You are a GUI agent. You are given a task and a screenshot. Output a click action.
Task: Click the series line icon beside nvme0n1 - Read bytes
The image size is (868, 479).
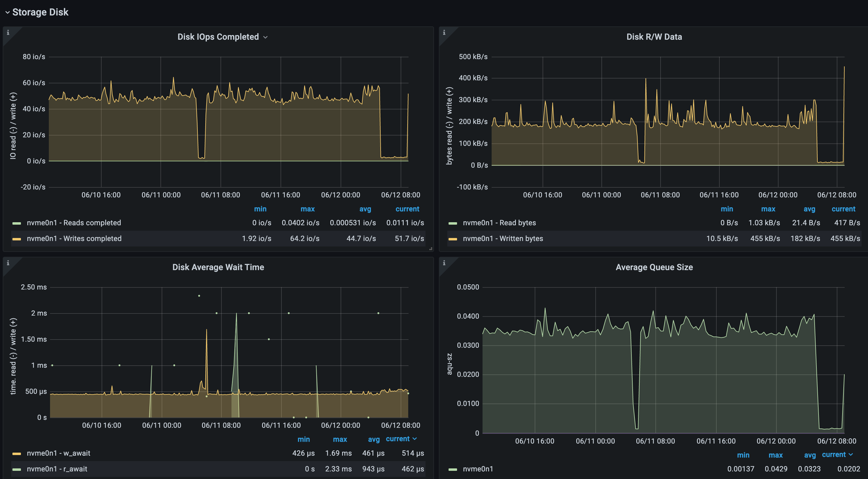click(x=453, y=223)
